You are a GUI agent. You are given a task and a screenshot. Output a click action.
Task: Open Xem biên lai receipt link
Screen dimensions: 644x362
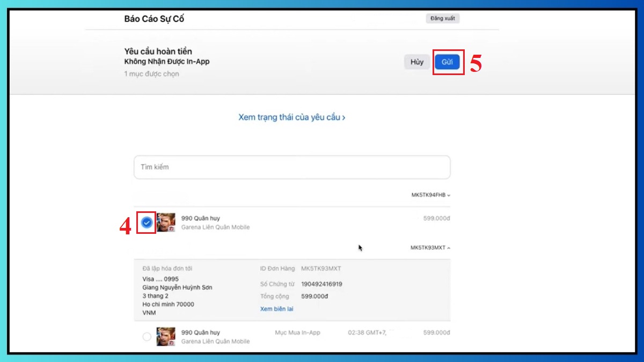[277, 309]
